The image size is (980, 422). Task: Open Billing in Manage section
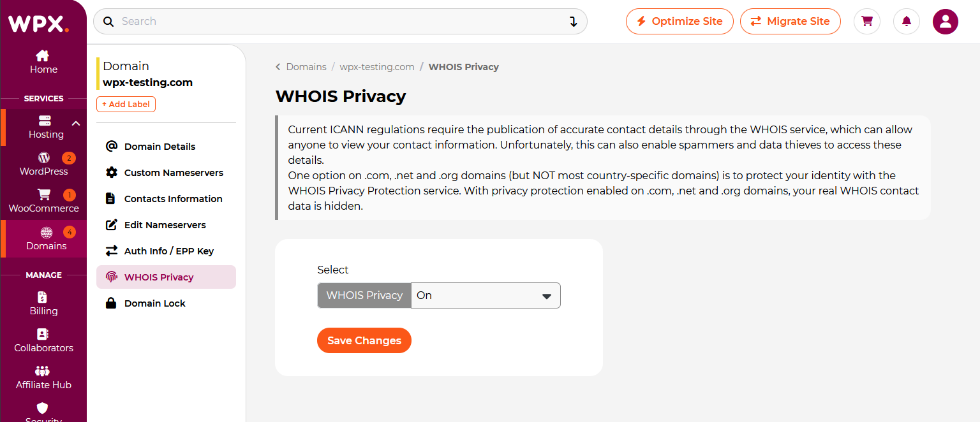point(43,303)
